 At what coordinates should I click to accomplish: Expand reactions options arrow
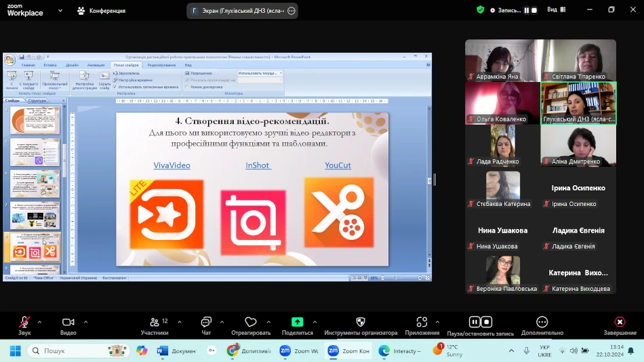point(268,322)
